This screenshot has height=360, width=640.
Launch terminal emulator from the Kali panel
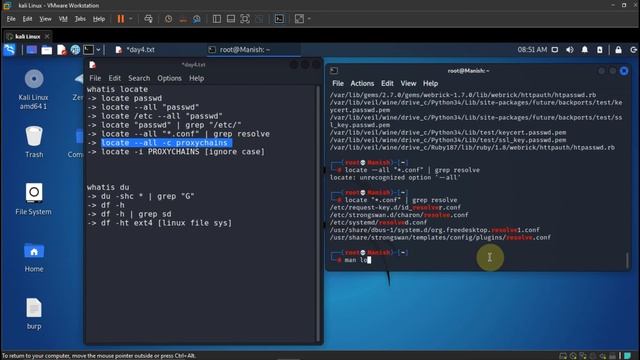coord(88,50)
